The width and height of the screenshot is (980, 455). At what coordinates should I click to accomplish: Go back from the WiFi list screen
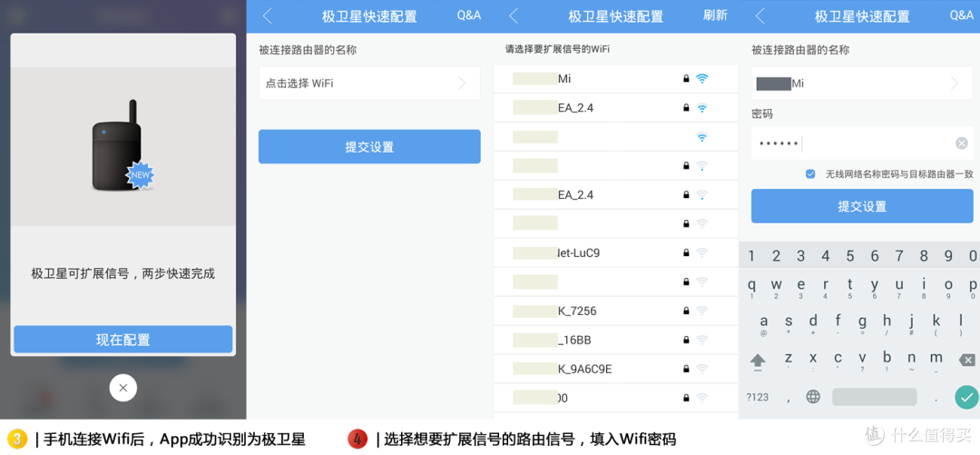pos(514,16)
